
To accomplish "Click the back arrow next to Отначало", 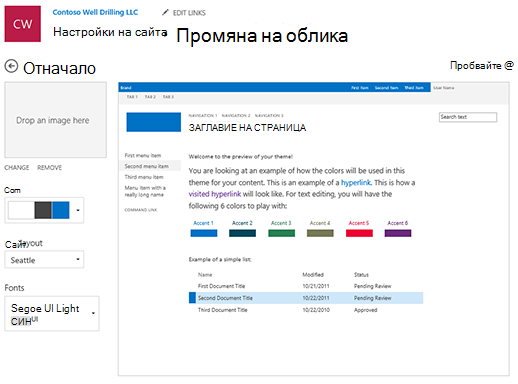I will pos(11,66).
